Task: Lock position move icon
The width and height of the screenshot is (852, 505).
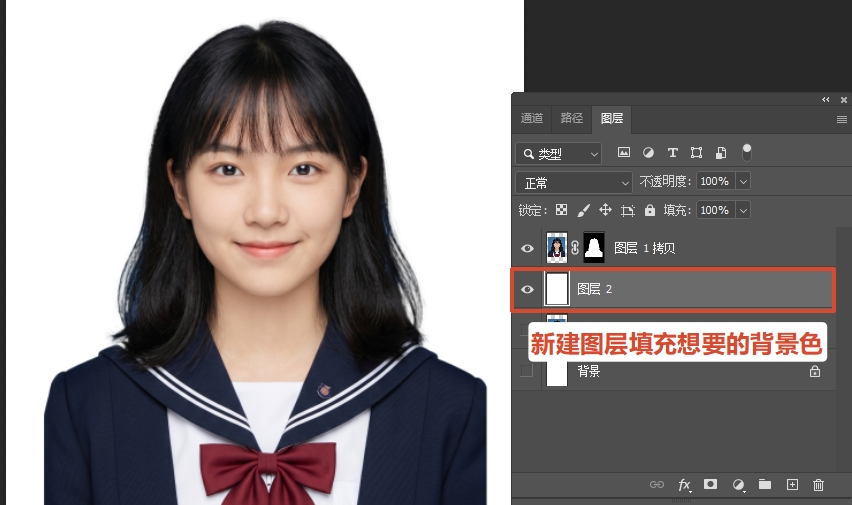Action: [605, 210]
